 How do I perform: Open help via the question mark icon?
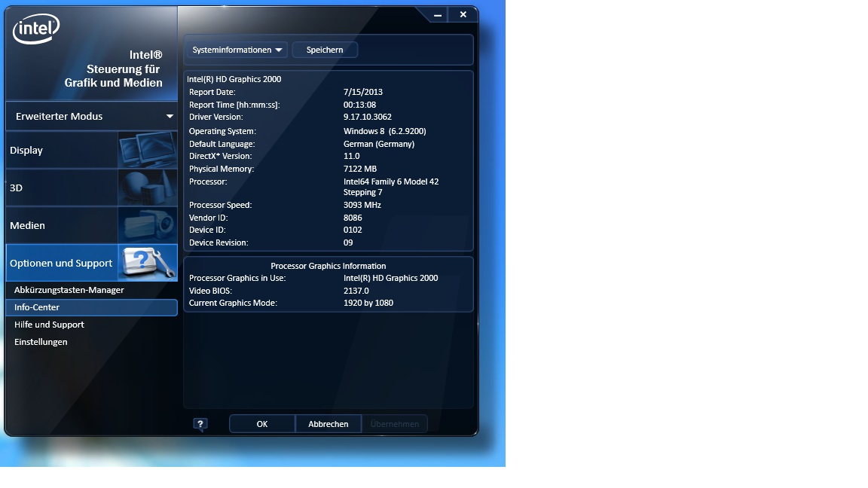tap(200, 425)
